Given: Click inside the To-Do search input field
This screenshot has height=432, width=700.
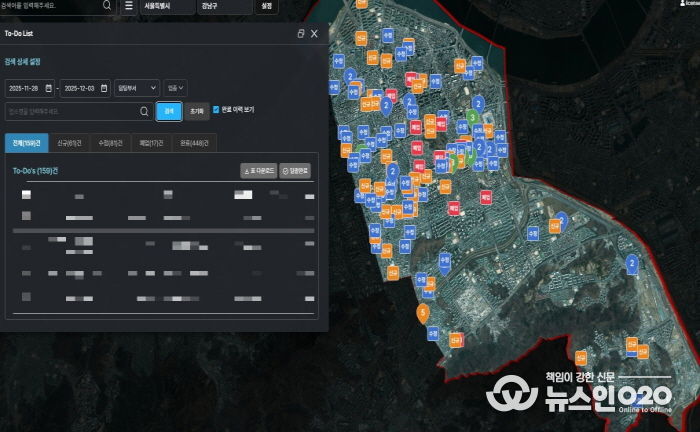Looking at the screenshot, I should (70, 111).
